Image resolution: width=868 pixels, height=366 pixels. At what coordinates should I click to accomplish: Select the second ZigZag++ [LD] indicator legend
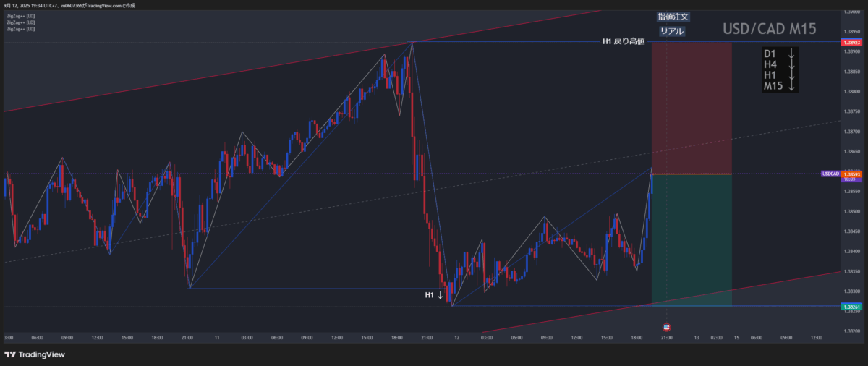pyautogui.click(x=20, y=22)
